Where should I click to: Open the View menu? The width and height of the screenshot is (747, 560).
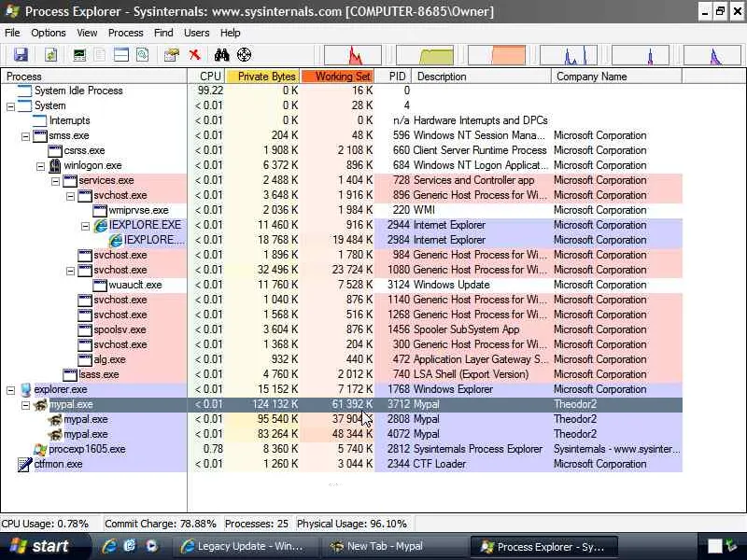[x=87, y=33]
